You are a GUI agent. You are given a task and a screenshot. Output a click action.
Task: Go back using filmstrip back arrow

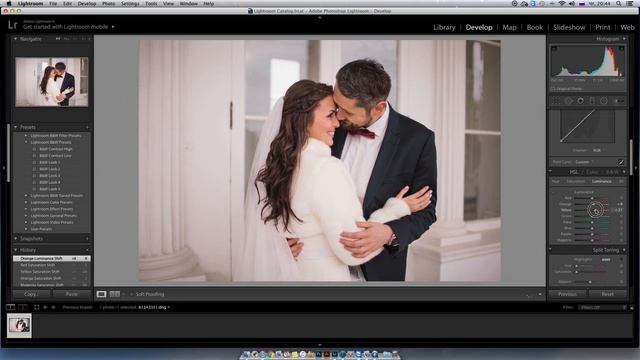coord(45,307)
